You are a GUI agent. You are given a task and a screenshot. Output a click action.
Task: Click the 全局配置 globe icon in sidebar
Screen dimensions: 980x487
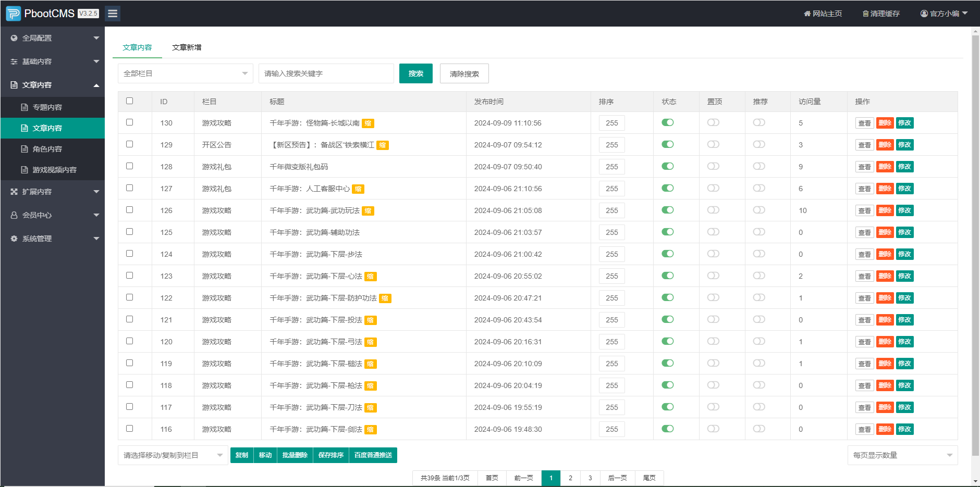click(14, 38)
